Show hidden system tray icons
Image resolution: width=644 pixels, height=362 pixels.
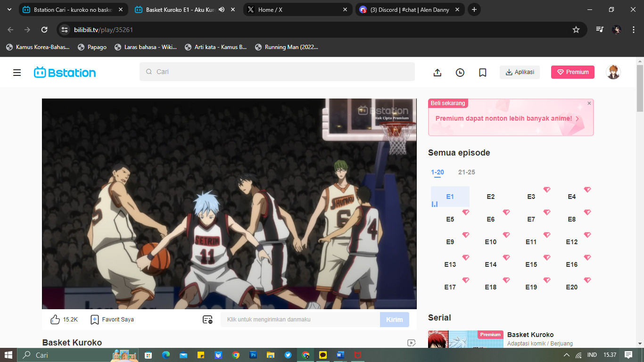(x=567, y=355)
